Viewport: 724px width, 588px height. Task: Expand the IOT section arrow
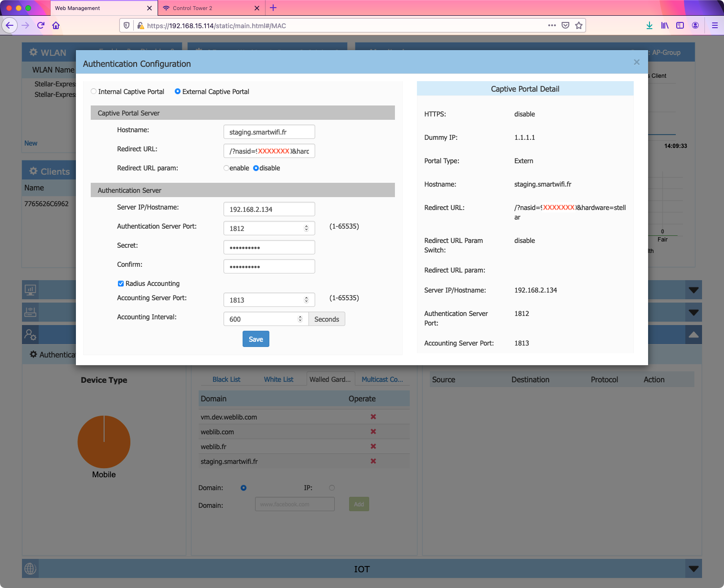click(693, 569)
